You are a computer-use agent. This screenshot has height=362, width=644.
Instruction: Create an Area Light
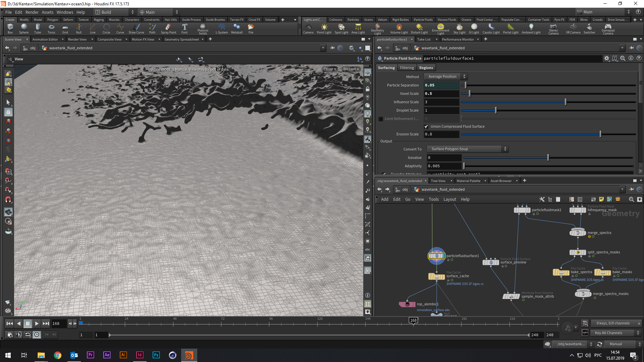[358, 29]
